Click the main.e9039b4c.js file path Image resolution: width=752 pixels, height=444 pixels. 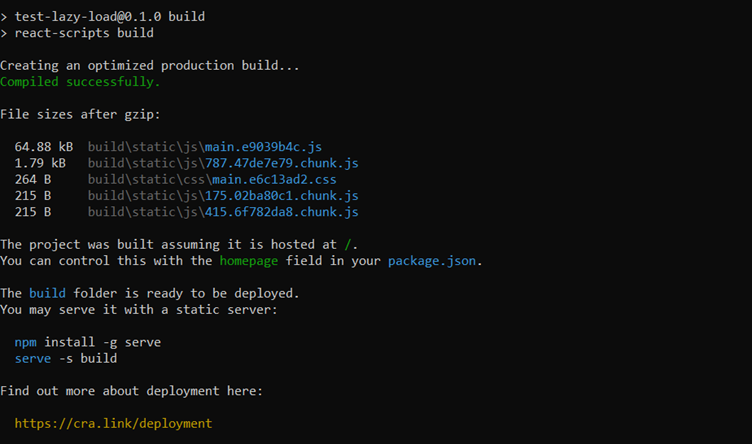click(205, 147)
